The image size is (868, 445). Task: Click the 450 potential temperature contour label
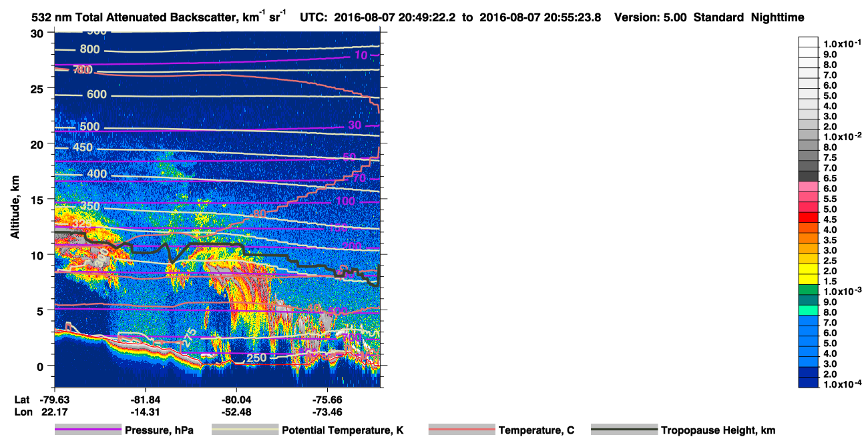pyautogui.click(x=83, y=148)
